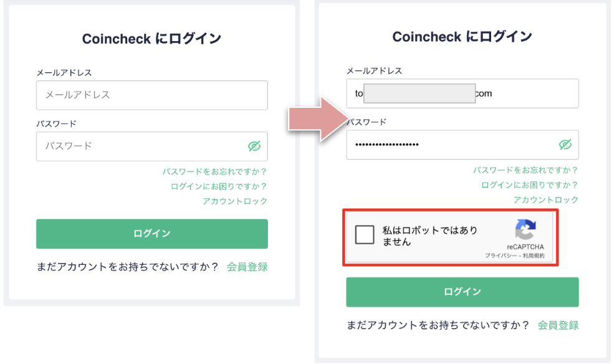This screenshot has width=612, height=364.
Task: Open ログインにお困りですか？ link in left form
Action: tap(219, 186)
